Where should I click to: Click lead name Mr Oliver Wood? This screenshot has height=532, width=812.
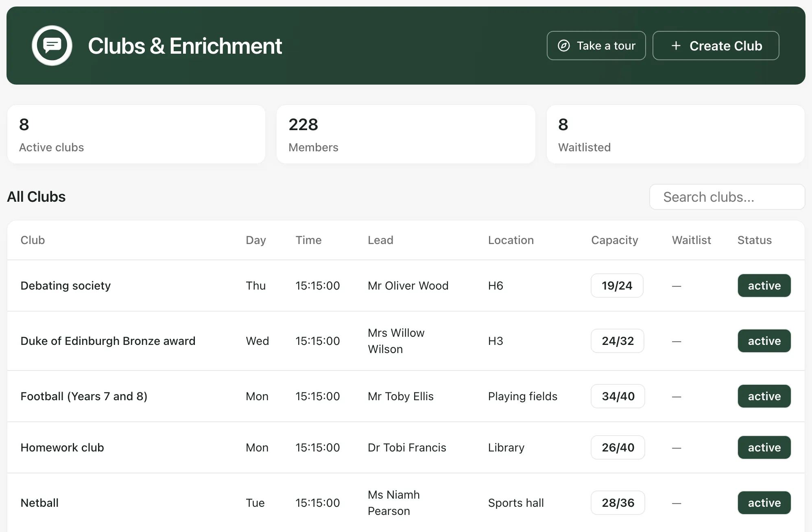408,286
